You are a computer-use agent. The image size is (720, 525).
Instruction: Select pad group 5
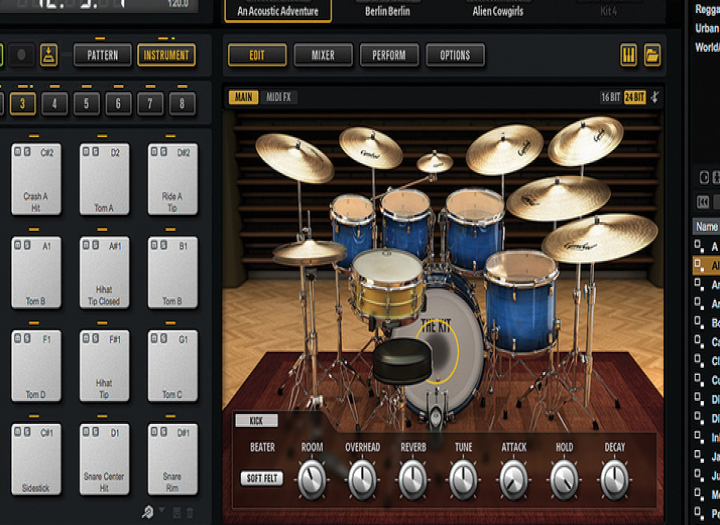tap(86, 103)
